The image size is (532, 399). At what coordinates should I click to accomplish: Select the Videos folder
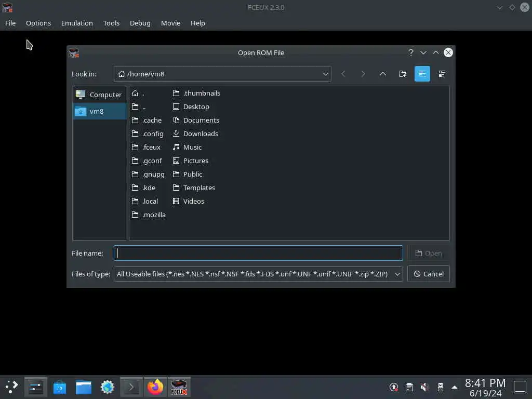tap(189, 201)
